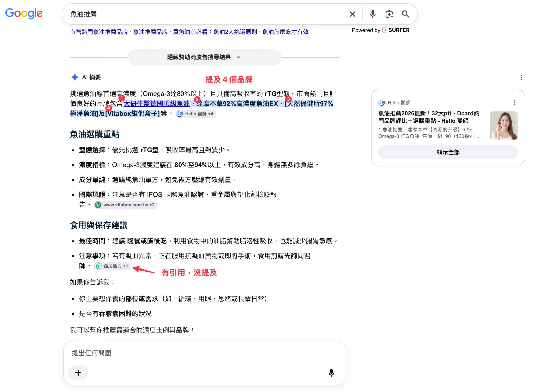
Task: Click the plus attach button
Action: pyautogui.click(x=78, y=373)
